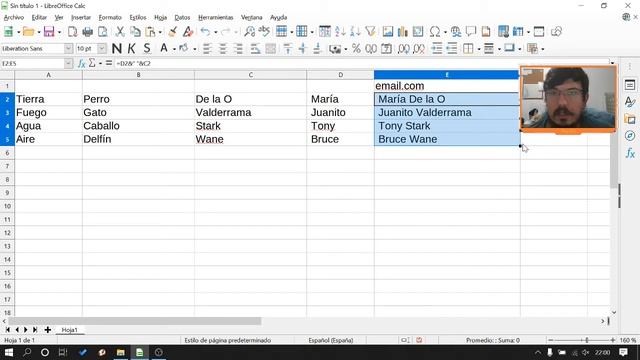The width and height of the screenshot is (640, 360).
Task: Click the background color bucket swatch
Action: tap(184, 48)
